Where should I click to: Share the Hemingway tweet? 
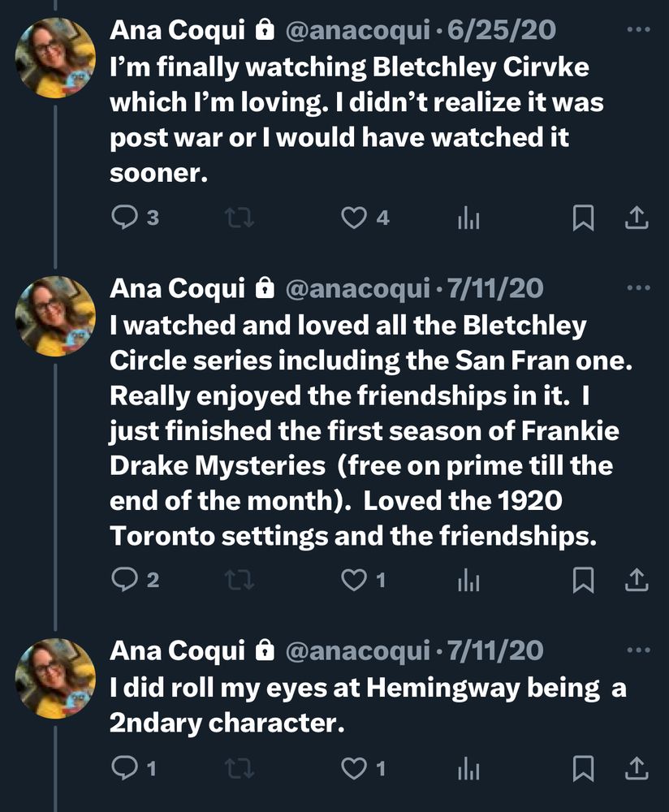(637, 768)
